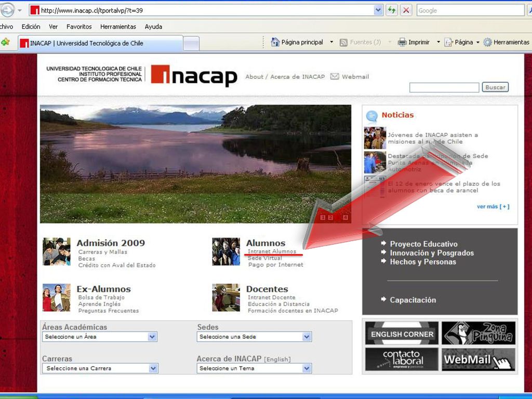Click the Zona Pingüina banner
Screen dimensions: 532x399
pyautogui.click(x=478, y=333)
